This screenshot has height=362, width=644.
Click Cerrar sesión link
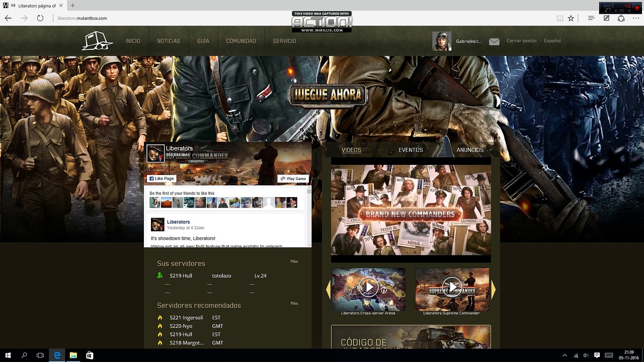(521, 41)
